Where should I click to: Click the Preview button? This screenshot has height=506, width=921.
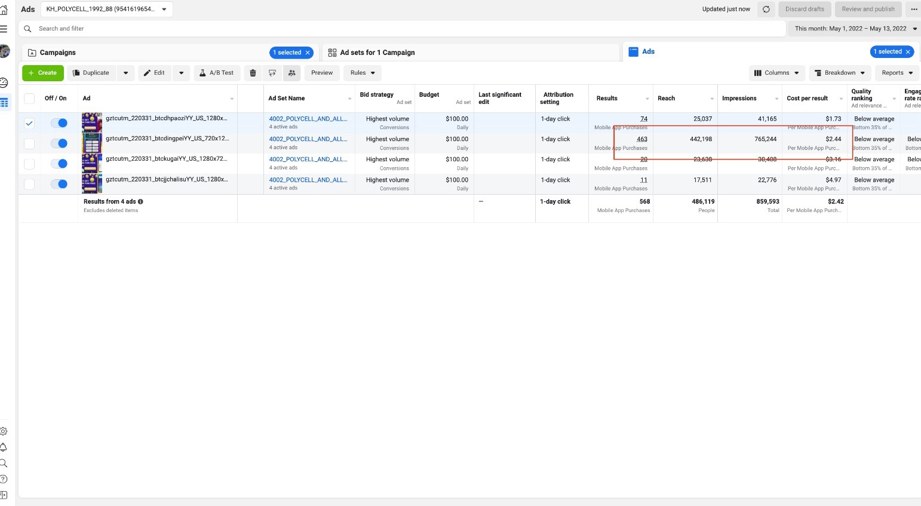[322, 73]
